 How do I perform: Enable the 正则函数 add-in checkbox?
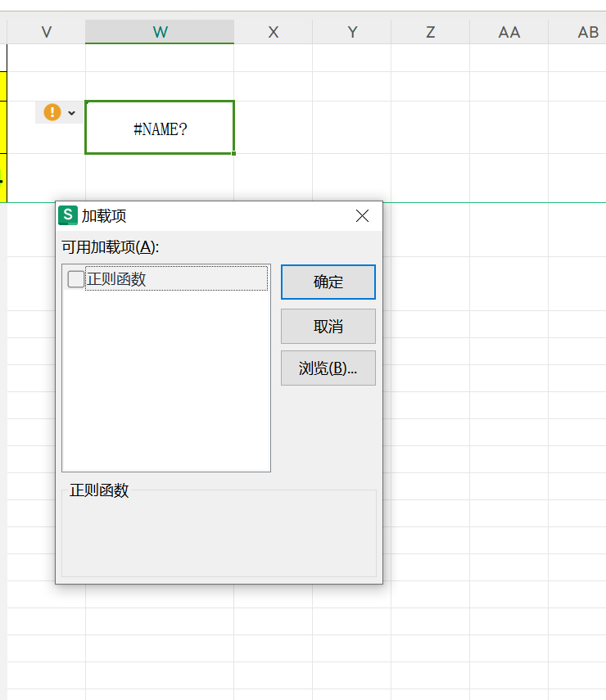75,279
